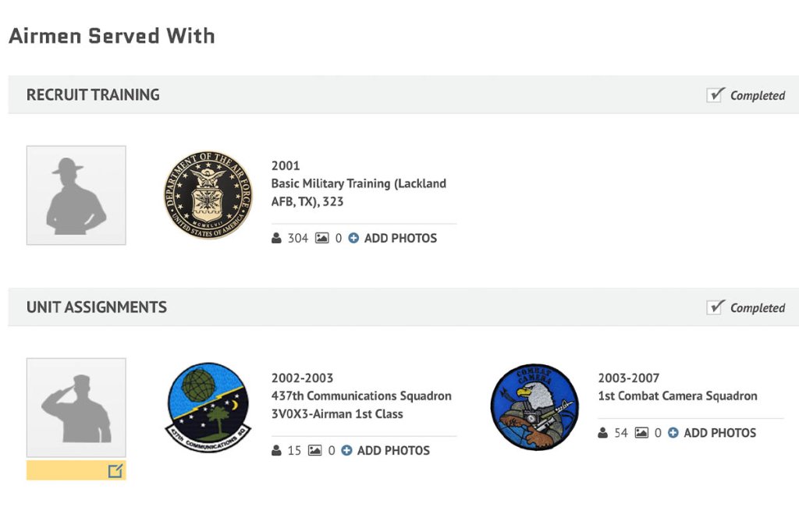
Task: Click the saluting airman silhouette thumbnail
Action: pos(76,407)
